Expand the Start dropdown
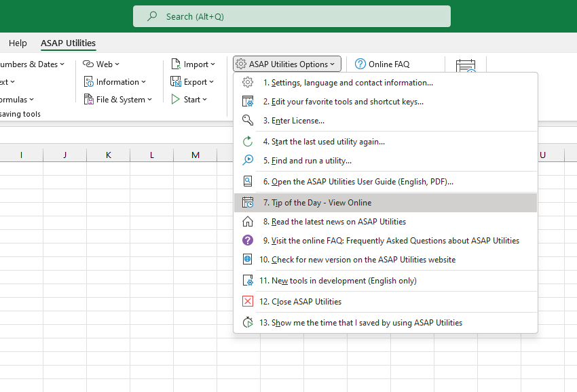This screenshot has width=577, height=392. [204, 99]
